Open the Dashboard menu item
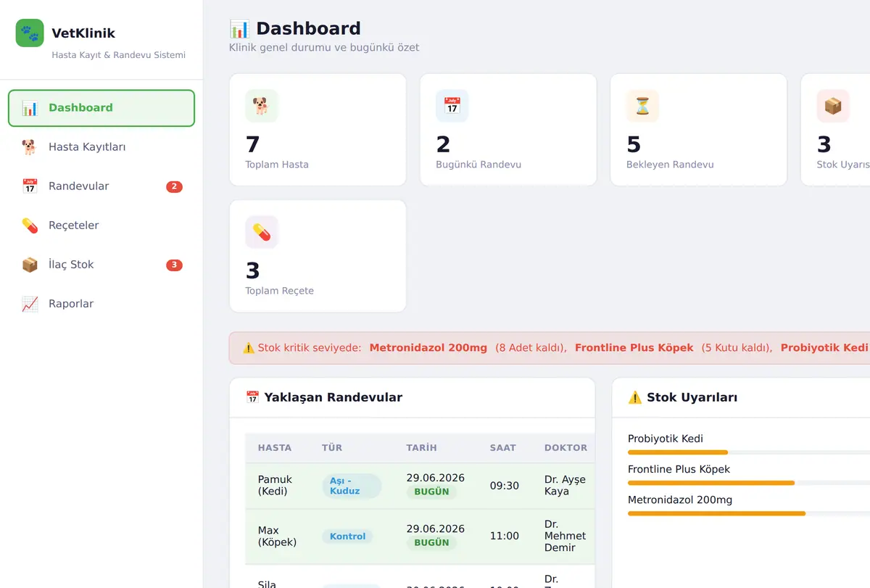The height and width of the screenshot is (588, 870). tap(101, 108)
